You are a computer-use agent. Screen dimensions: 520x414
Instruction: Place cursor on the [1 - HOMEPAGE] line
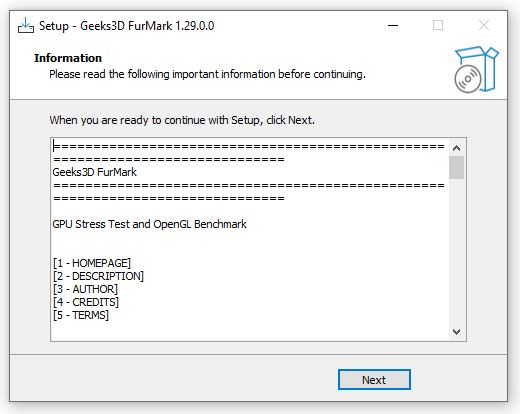(x=92, y=263)
